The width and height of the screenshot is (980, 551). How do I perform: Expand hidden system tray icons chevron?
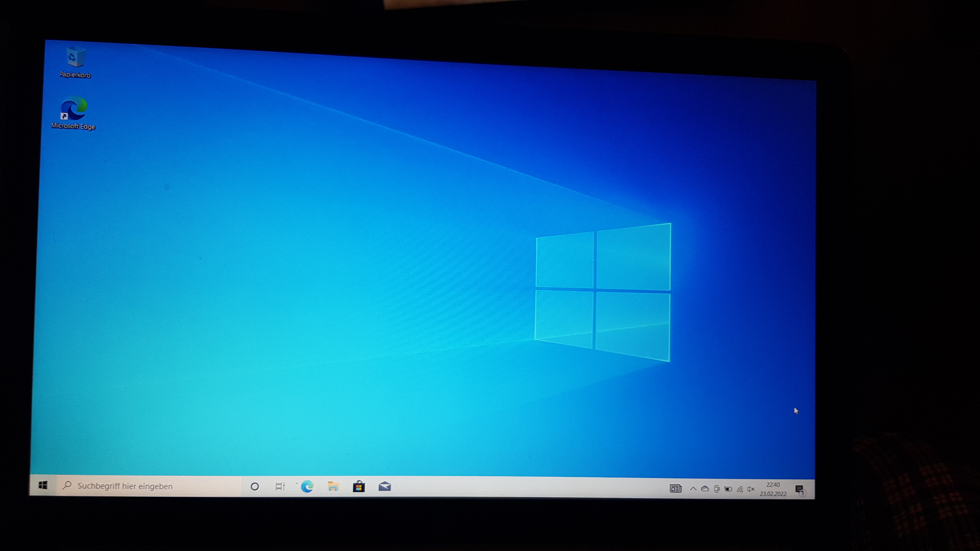(x=693, y=489)
